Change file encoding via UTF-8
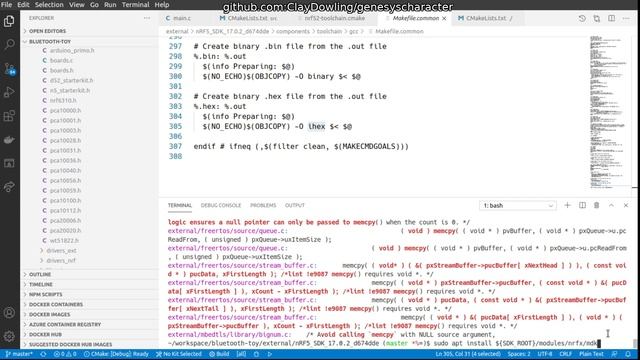Screen dimensions: 640x360 [x=545, y=354]
